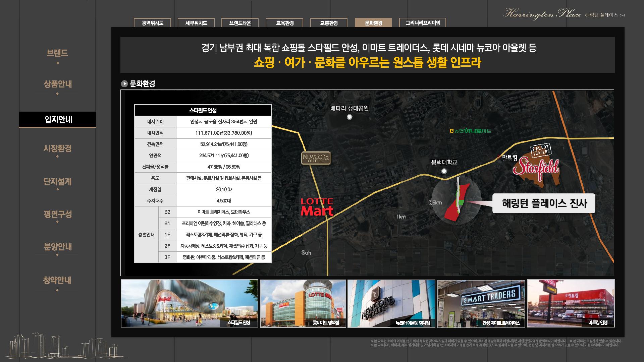Switch to the 교통환경 tab

coord(329,23)
